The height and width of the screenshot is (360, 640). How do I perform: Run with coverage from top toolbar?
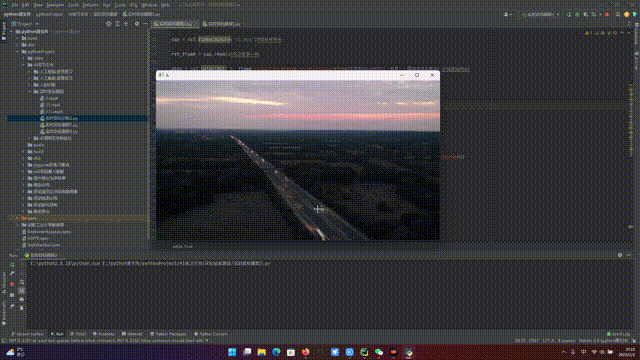pyautogui.click(x=586, y=15)
